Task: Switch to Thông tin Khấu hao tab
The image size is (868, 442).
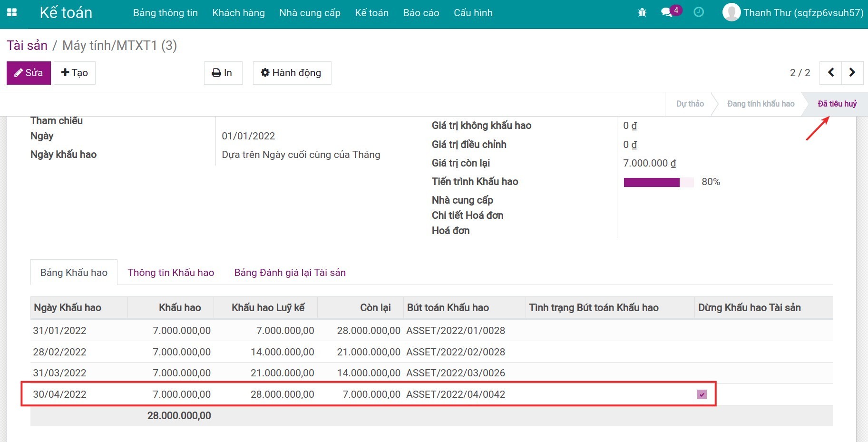Action: pyautogui.click(x=171, y=273)
